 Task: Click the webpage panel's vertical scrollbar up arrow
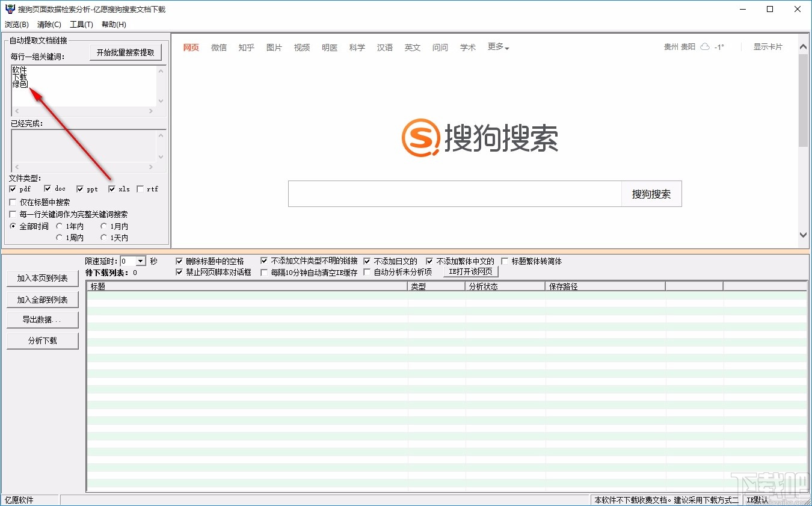804,45
